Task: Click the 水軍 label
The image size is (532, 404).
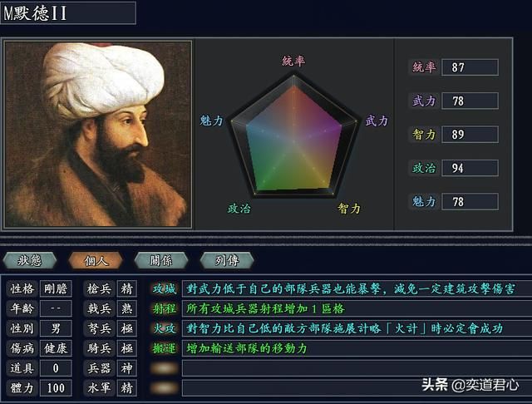Action: coord(100,387)
